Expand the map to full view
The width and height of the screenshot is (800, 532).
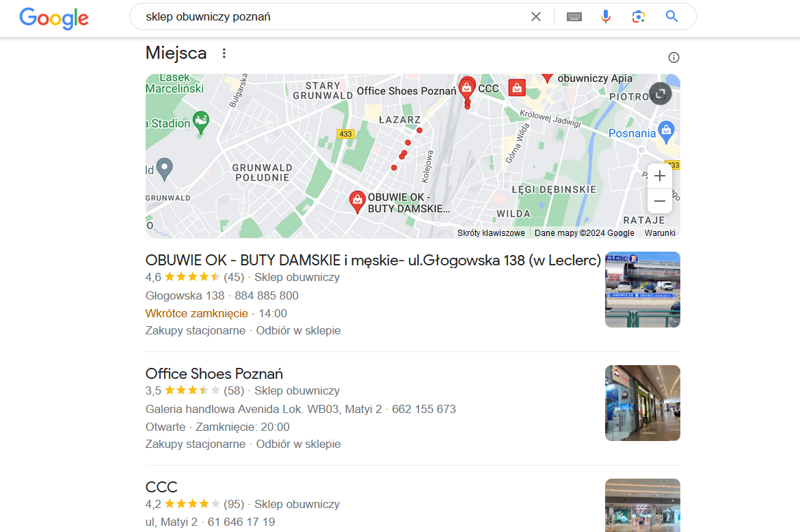pyautogui.click(x=661, y=94)
